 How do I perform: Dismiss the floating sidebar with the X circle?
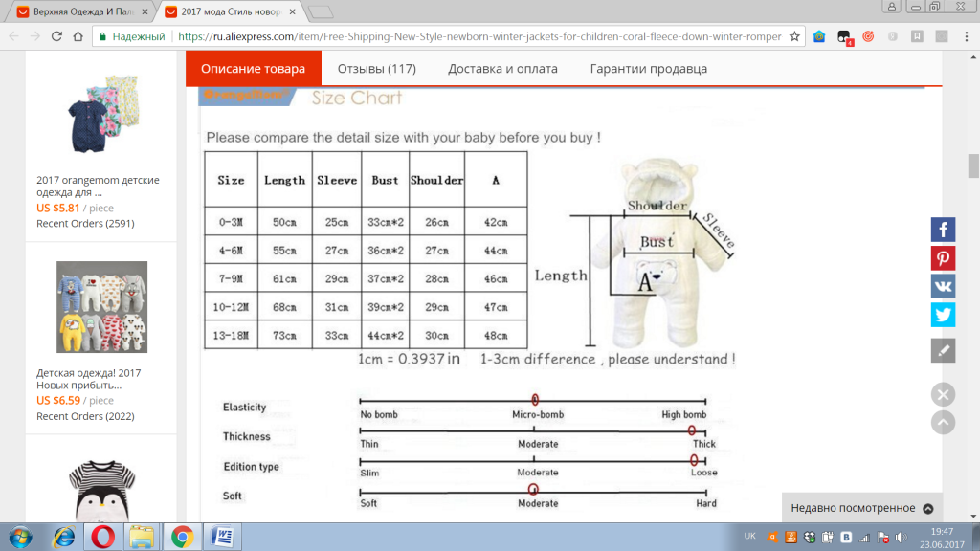(943, 394)
